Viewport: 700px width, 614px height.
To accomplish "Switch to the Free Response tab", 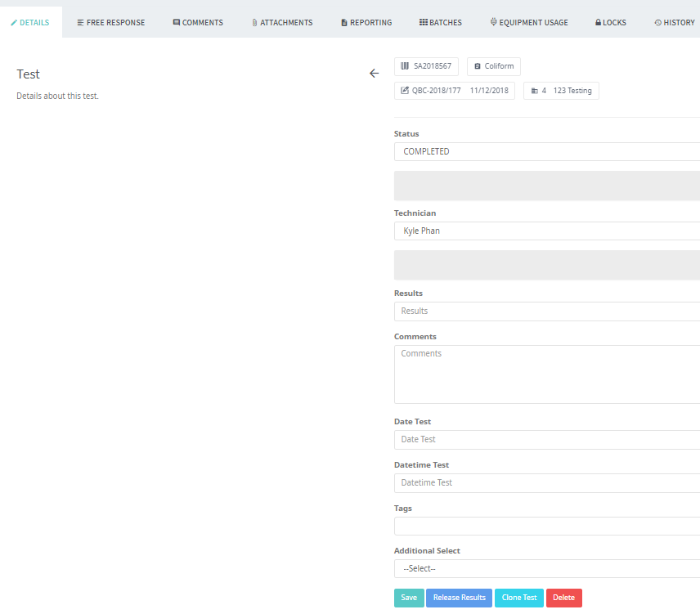I will (110, 23).
